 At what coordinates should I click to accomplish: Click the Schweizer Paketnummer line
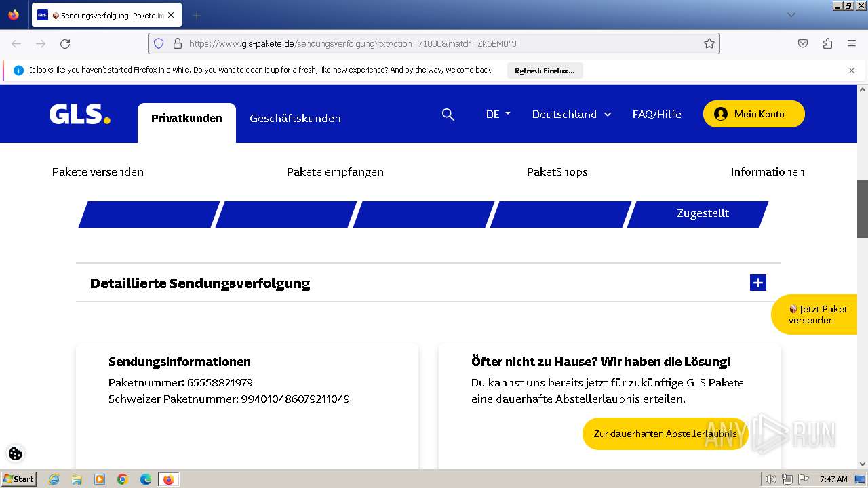[x=229, y=399]
